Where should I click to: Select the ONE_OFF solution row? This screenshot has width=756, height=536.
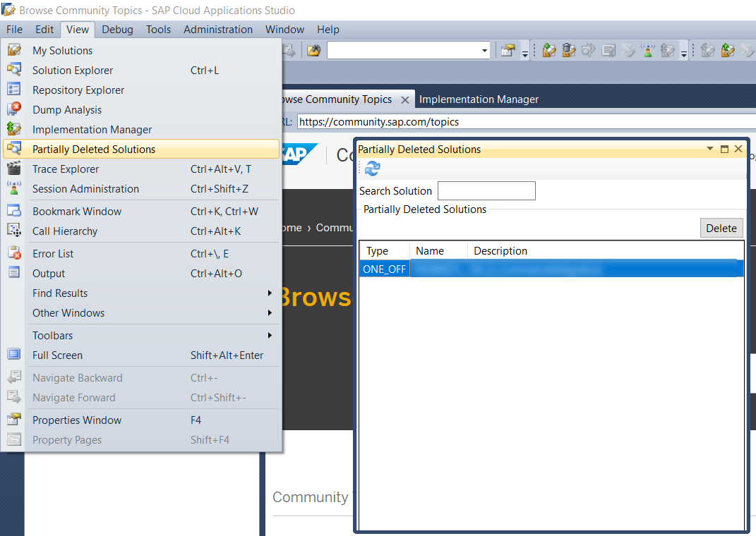pos(551,269)
